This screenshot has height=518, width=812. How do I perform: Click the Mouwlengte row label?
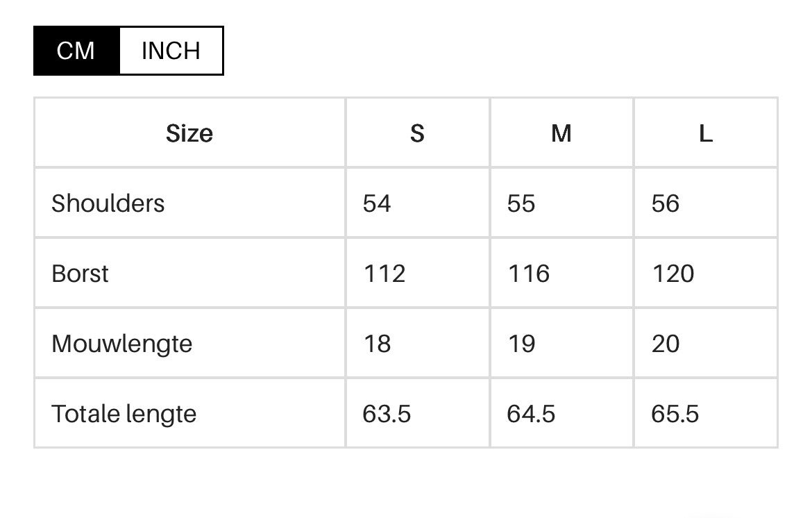(122, 344)
